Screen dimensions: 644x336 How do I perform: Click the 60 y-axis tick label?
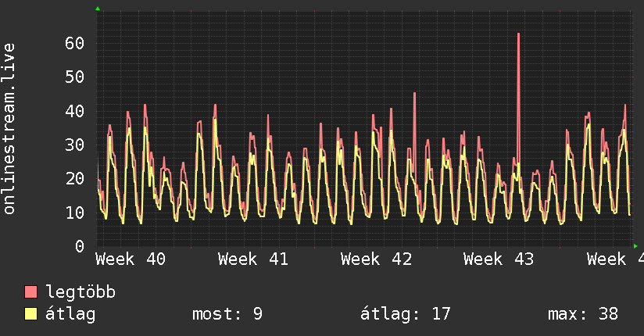point(74,43)
